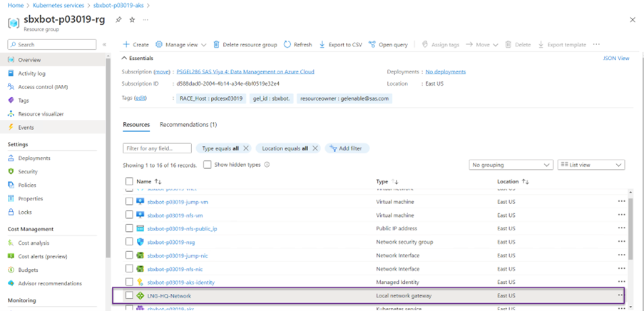Select the Resources tab
This screenshot has height=311, width=644.
[136, 125]
